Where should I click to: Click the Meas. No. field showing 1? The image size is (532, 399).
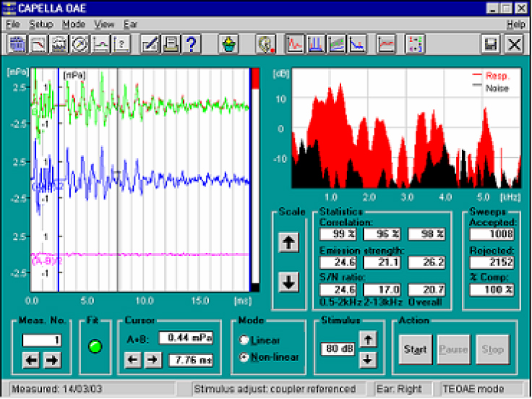[x=42, y=340]
